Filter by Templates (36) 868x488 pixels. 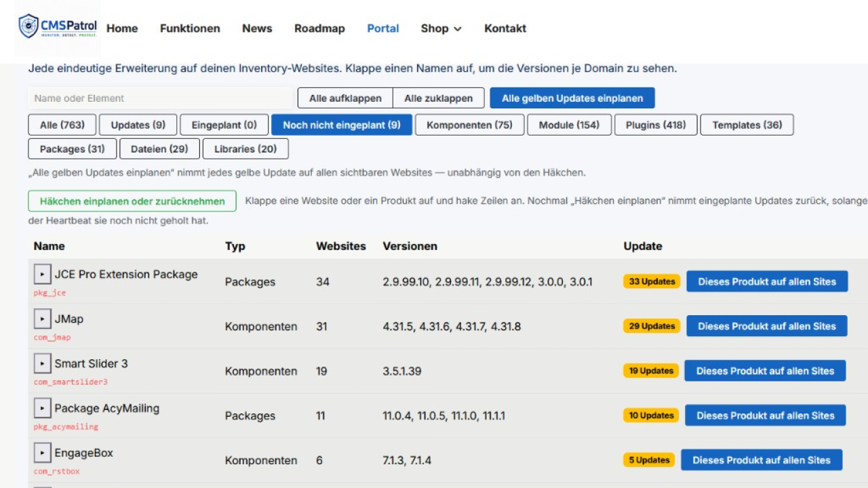click(747, 125)
